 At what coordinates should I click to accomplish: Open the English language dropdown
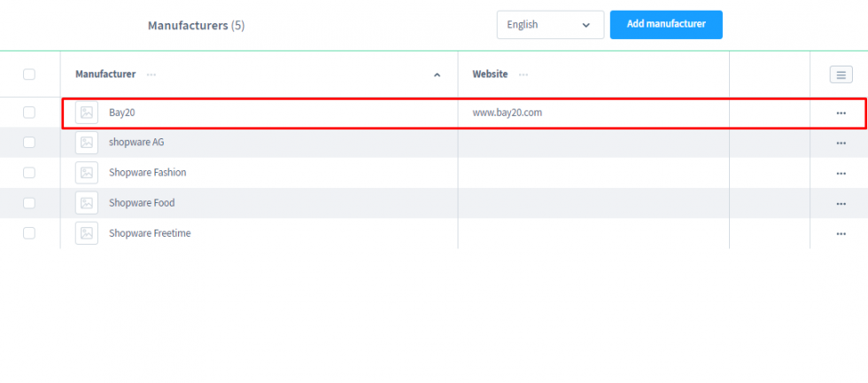[549, 25]
